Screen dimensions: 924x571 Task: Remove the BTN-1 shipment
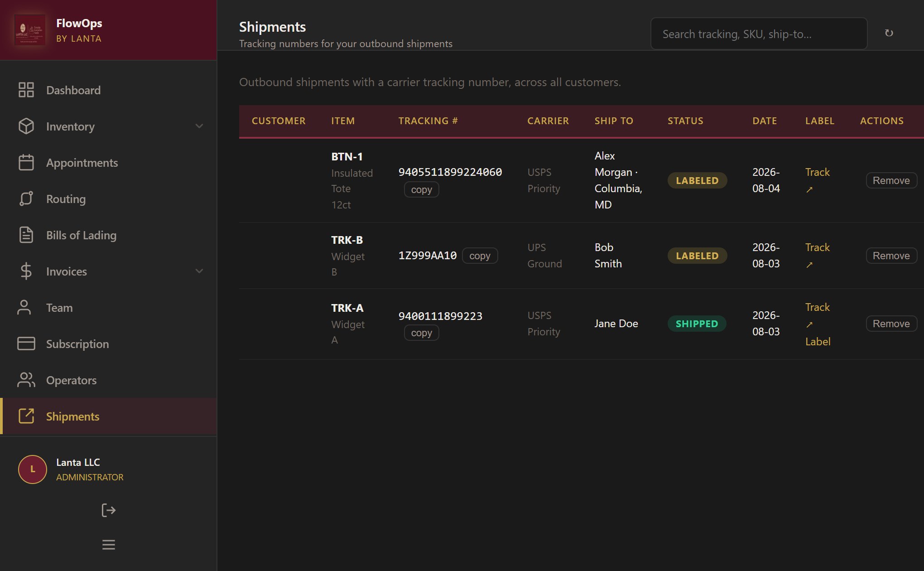(x=891, y=180)
